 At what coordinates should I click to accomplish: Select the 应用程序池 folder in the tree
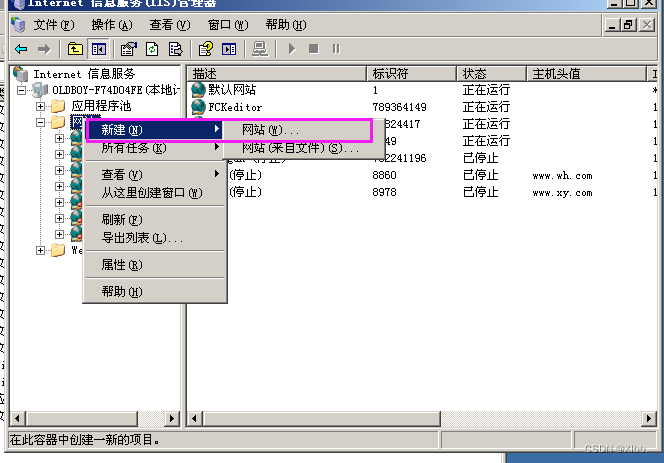pos(101,106)
